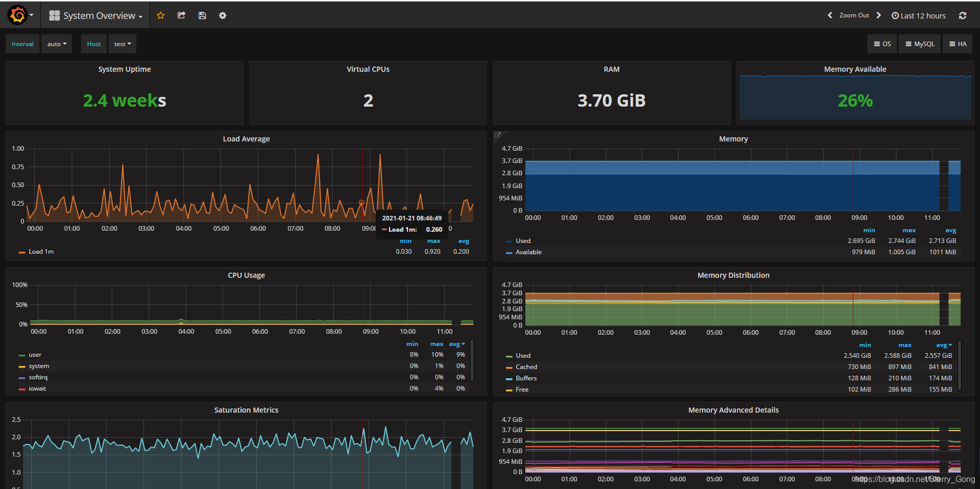Open Saturation Metrics panel title menu
This screenshot has height=489, width=980.
tap(246, 410)
